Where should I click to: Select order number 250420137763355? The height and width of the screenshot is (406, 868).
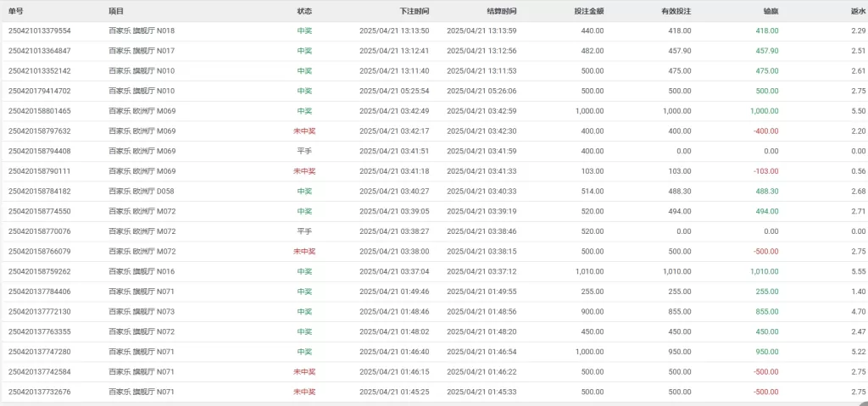click(39, 331)
